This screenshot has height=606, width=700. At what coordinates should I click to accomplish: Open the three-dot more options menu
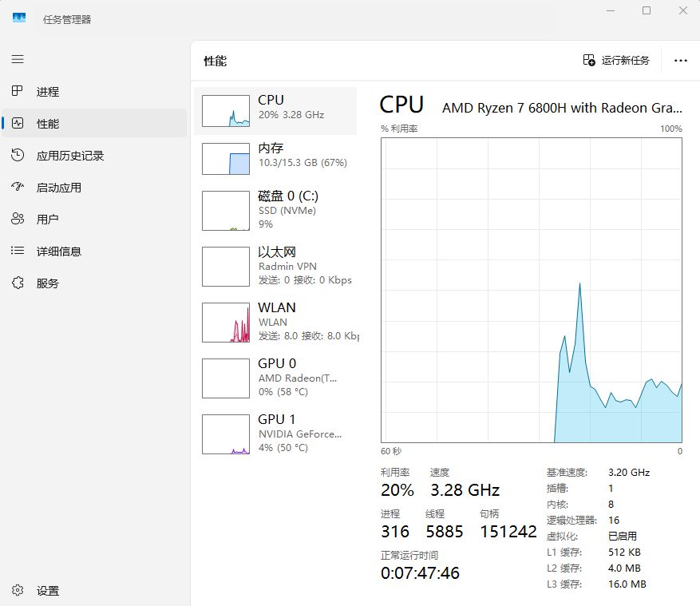coord(680,61)
